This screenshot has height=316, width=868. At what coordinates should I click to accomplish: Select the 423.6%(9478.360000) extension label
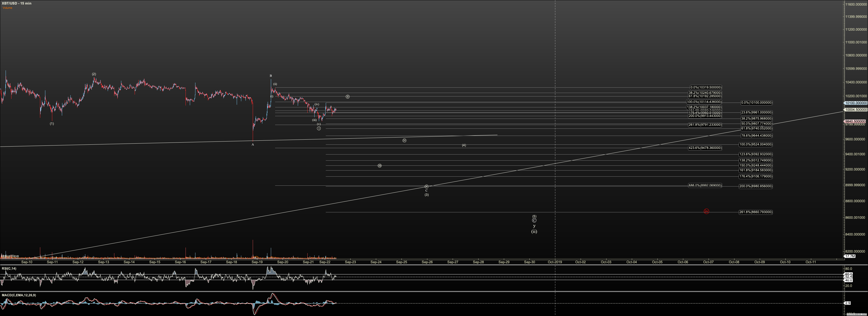click(705, 148)
